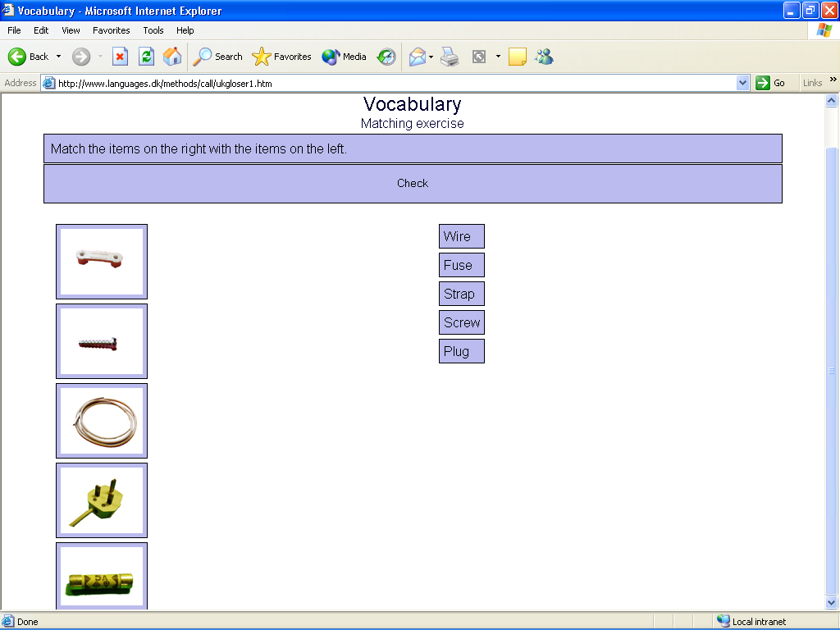Screen dimensions: 840x630
Task: Open the Search pane
Action: pyautogui.click(x=217, y=57)
